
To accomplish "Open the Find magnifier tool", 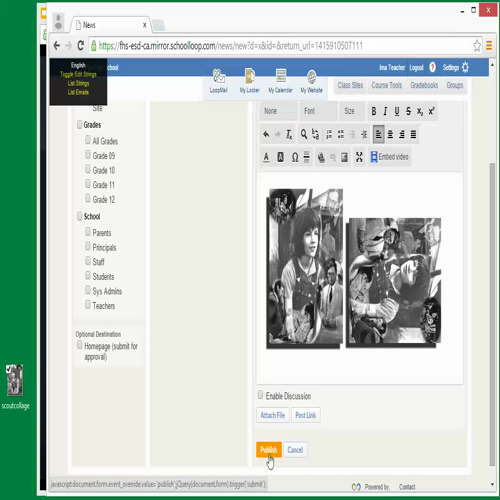I will pos(304,134).
